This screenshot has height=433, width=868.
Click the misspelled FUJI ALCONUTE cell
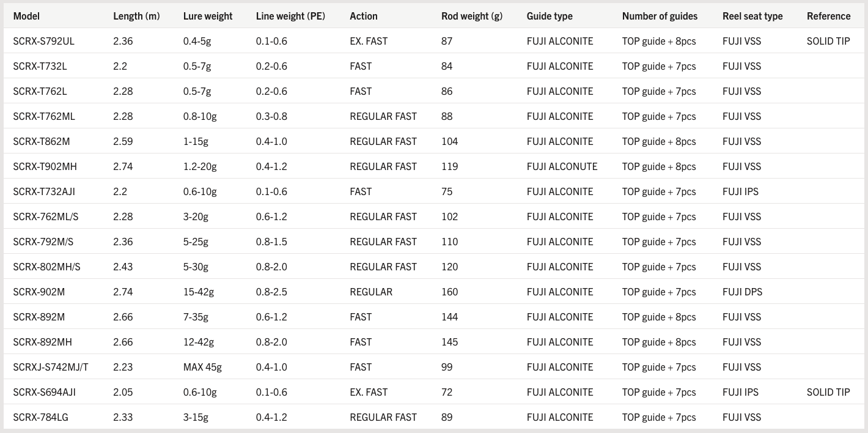click(x=562, y=166)
